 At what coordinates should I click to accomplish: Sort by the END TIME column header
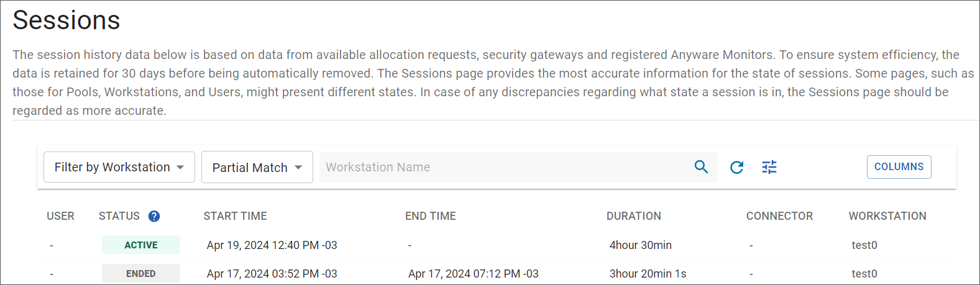point(431,216)
